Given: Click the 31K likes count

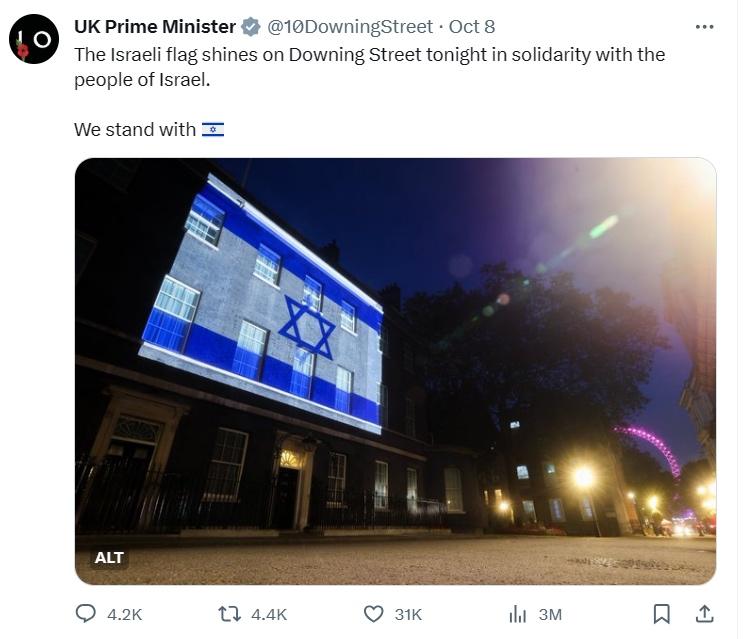Looking at the screenshot, I should tap(408, 614).
